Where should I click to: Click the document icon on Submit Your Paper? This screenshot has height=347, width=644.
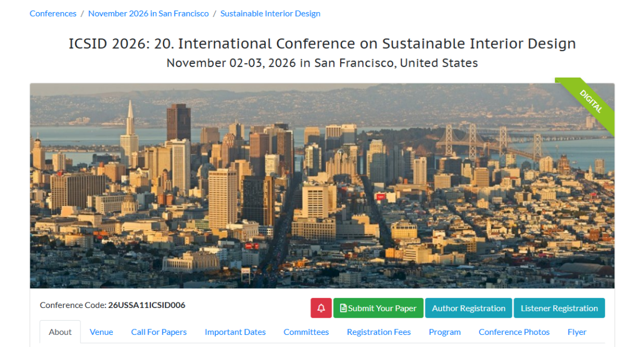343,308
